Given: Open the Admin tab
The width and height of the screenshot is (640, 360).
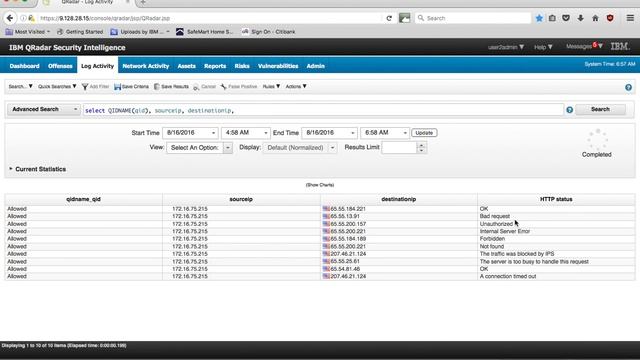Looking at the screenshot, I should (316, 66).
